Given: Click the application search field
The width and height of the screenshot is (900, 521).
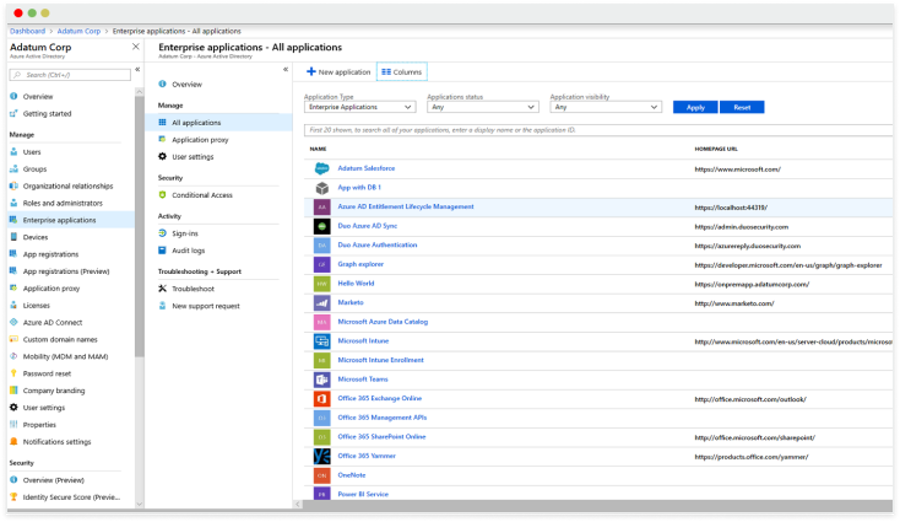Looking at the screenshot, I should point(598,130).
